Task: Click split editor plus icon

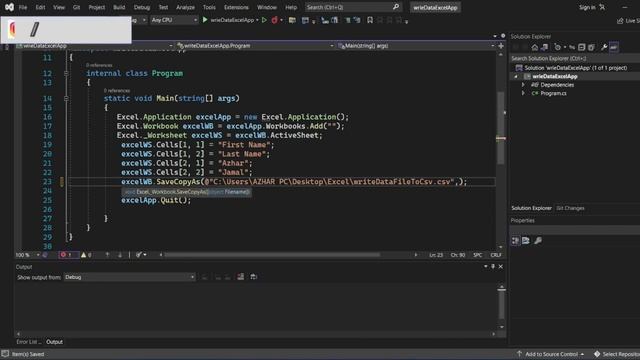Action: coord(501,46)
